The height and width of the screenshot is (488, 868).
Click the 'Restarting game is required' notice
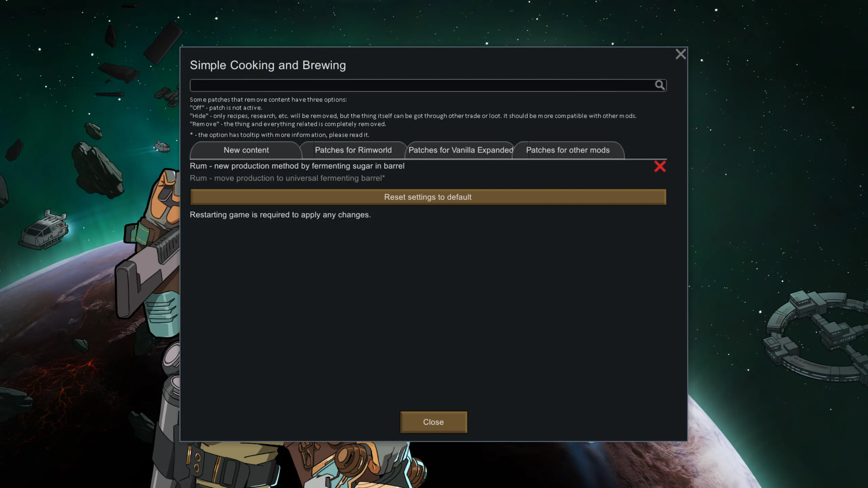click(x=280, y=215)
